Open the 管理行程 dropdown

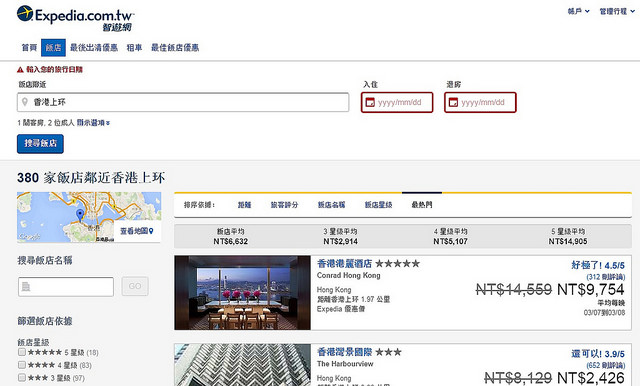pos(617,11)
